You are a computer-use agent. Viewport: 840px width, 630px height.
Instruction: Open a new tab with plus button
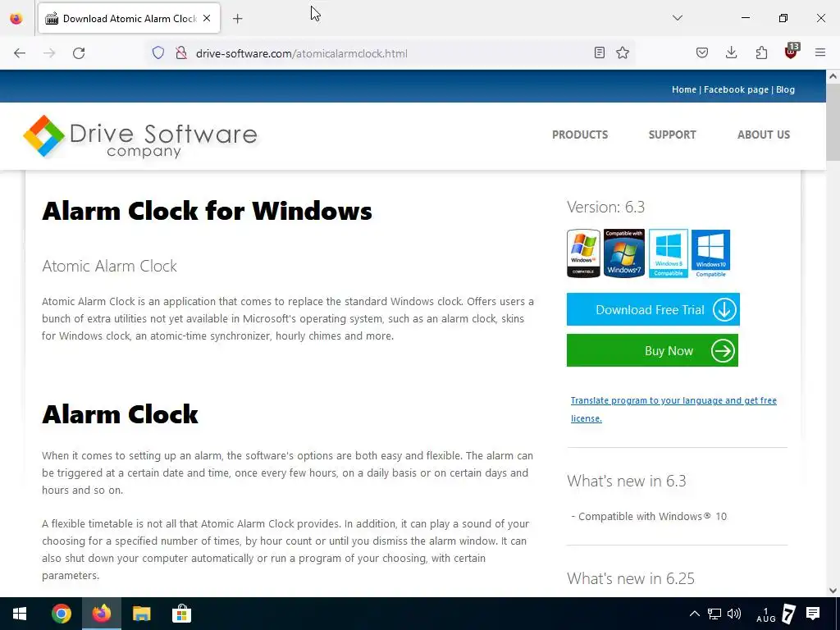coord(237,19)
